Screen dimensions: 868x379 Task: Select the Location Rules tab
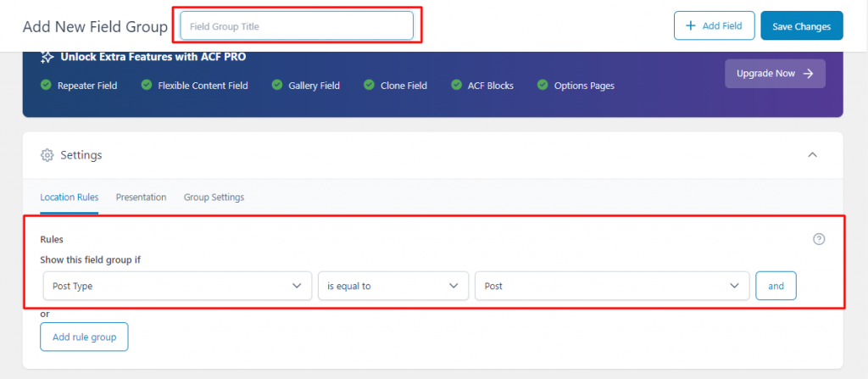(x=70, y=198)
